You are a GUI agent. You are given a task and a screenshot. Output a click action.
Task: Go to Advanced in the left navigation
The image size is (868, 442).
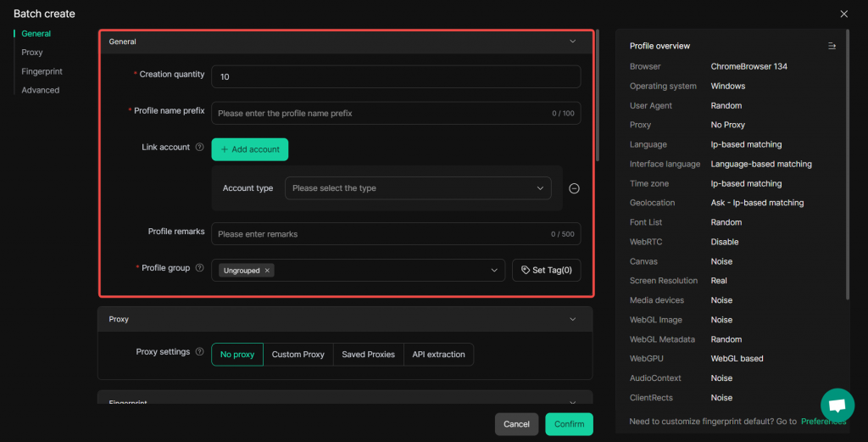41,90
